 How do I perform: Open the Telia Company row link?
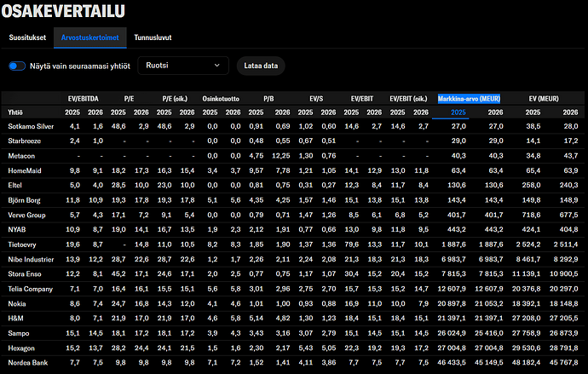point(32,288)
